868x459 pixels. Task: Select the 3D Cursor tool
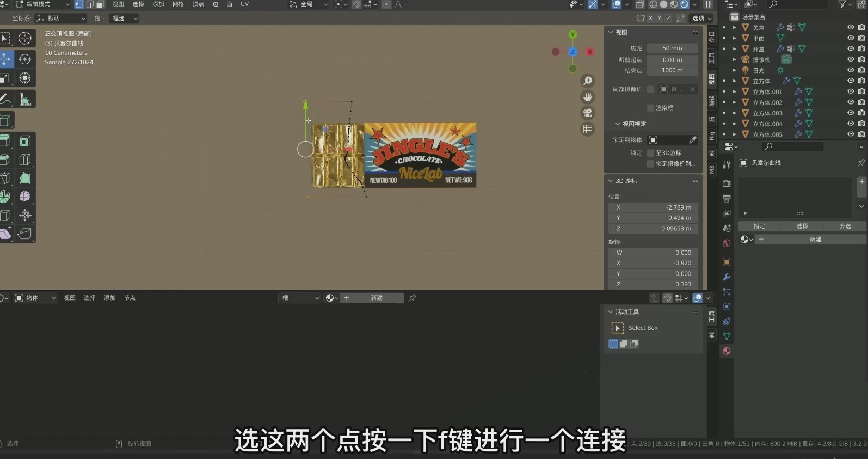(x=25, y=38)
